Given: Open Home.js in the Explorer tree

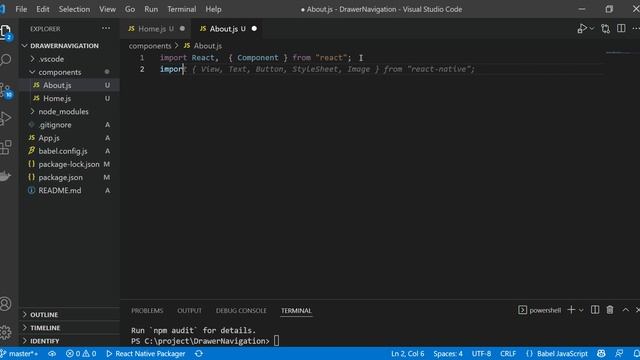Looking at the screenshot, I should click(57, 98).
